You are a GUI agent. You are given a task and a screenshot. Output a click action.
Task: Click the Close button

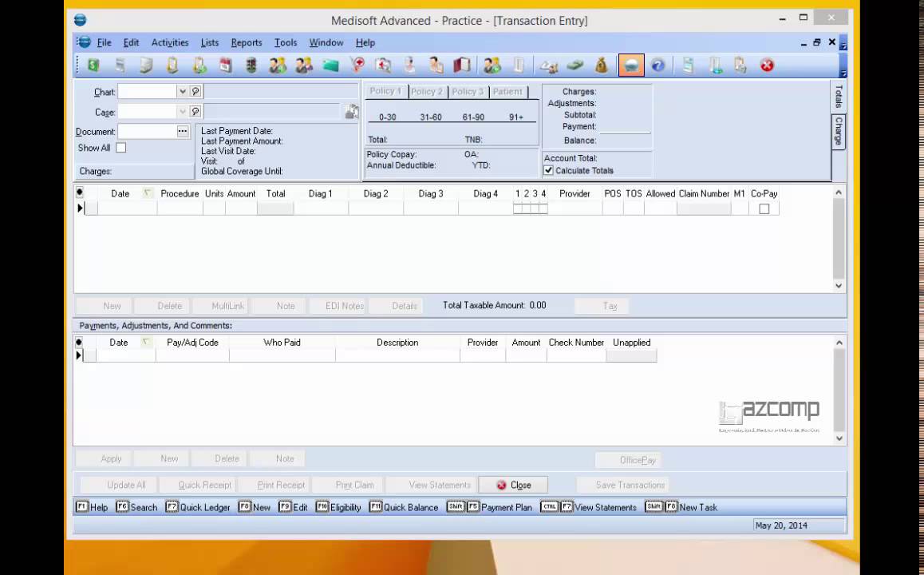513,485
